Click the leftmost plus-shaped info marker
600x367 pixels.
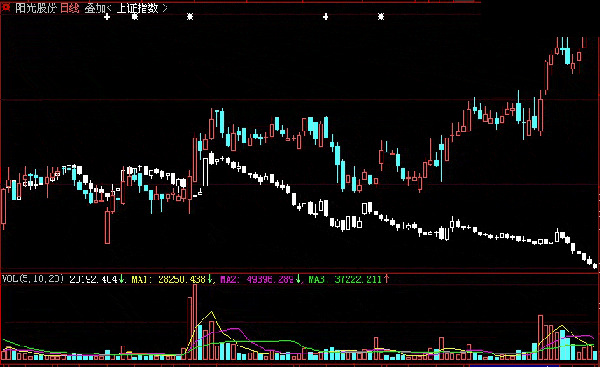point(107,16)
